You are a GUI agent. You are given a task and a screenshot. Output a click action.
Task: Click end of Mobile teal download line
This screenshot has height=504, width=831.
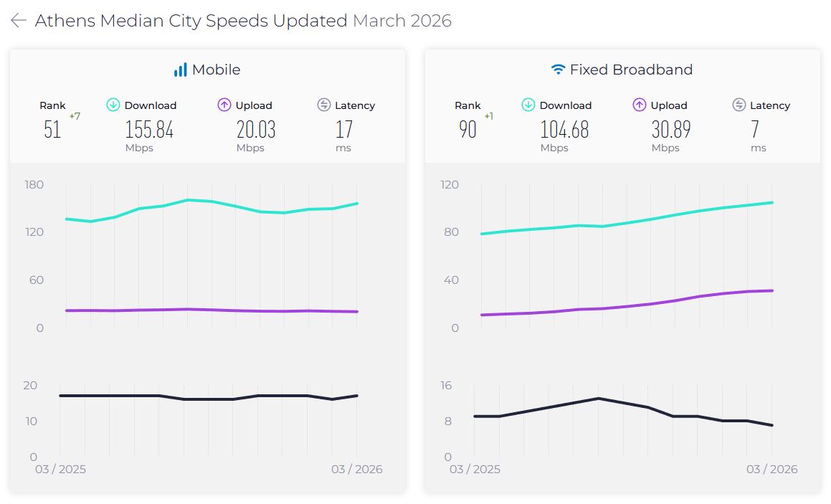[x=357, y=204]
